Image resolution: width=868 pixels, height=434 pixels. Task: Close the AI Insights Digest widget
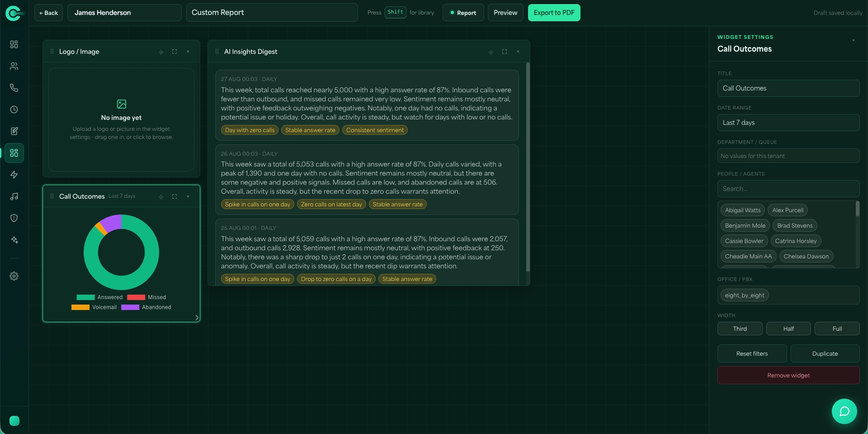point(518,52)
